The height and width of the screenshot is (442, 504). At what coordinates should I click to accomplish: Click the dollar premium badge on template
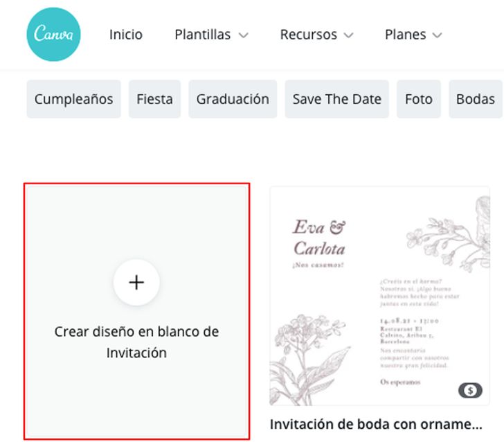click(470, 390)
